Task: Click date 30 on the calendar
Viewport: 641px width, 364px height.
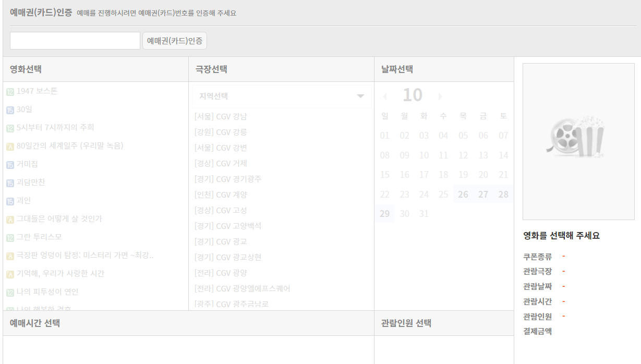Action: point(405,214)
